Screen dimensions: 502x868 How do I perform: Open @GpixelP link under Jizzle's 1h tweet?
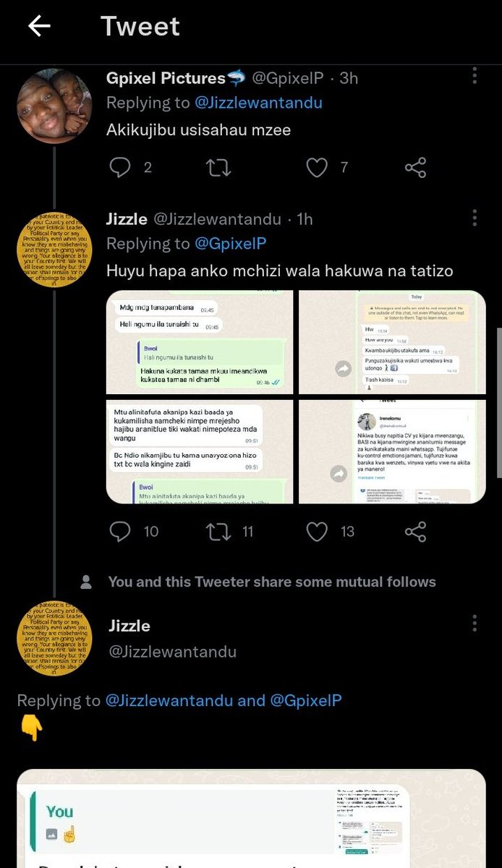tap(231, 244)
